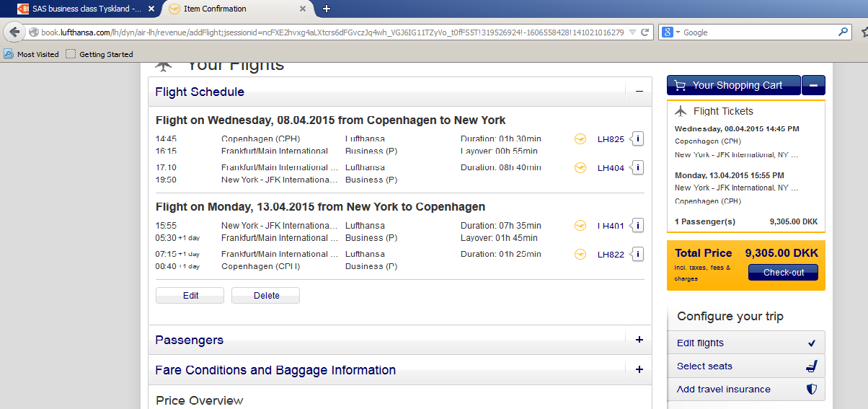
Task: Click the Edit button under flights
Action: 190,296
